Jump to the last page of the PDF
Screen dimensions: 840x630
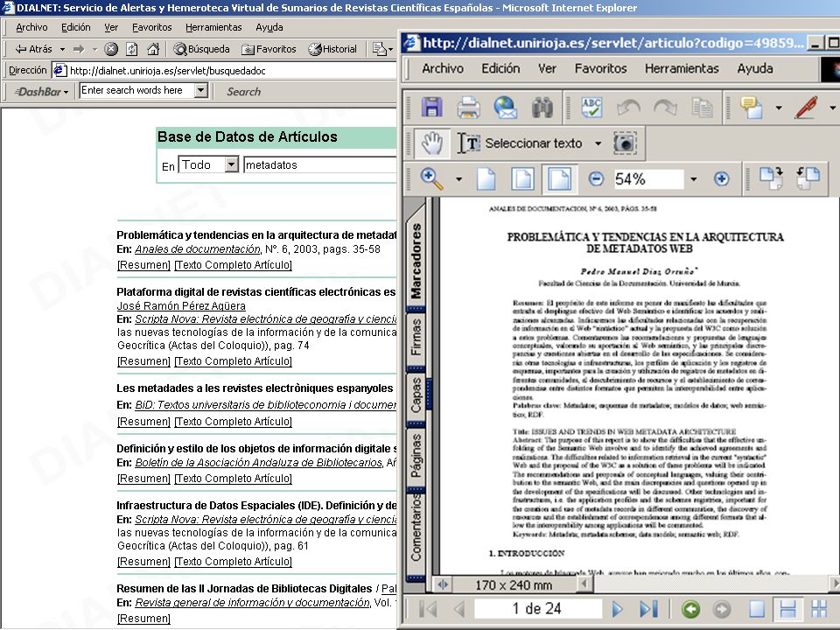coord(648,609)
